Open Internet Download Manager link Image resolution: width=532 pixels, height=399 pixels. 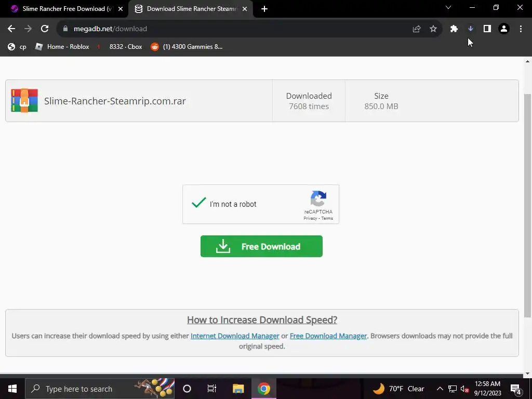coord(235,336)
